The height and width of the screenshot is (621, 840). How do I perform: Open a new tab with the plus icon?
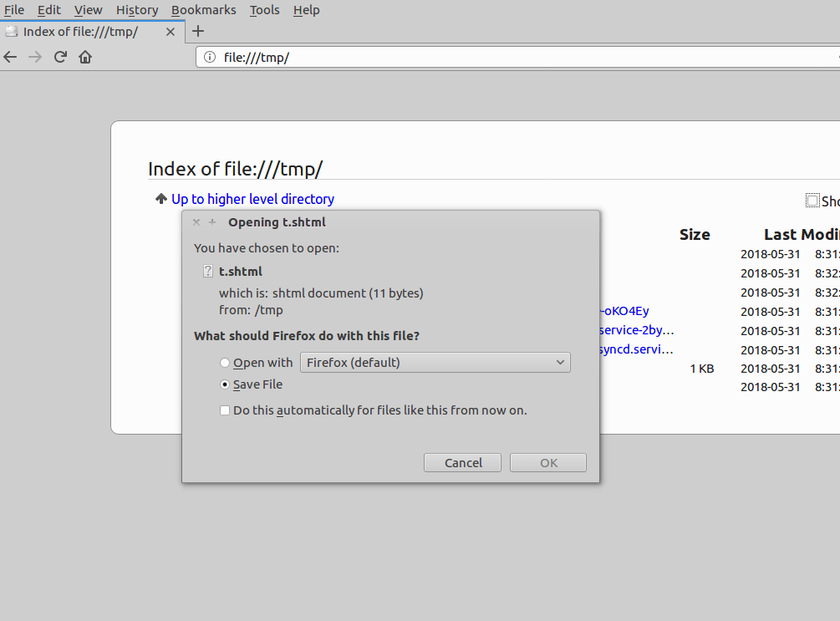pos(197,31)
